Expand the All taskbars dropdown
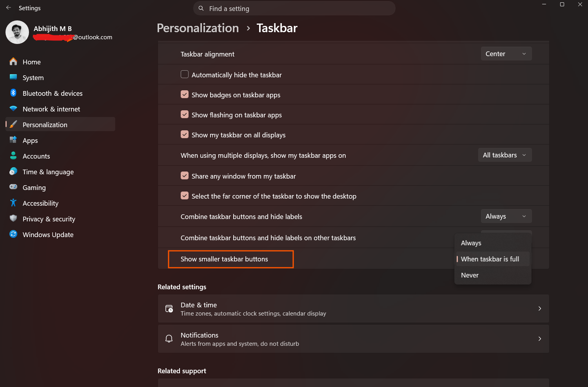 click(x=505, y=155)
